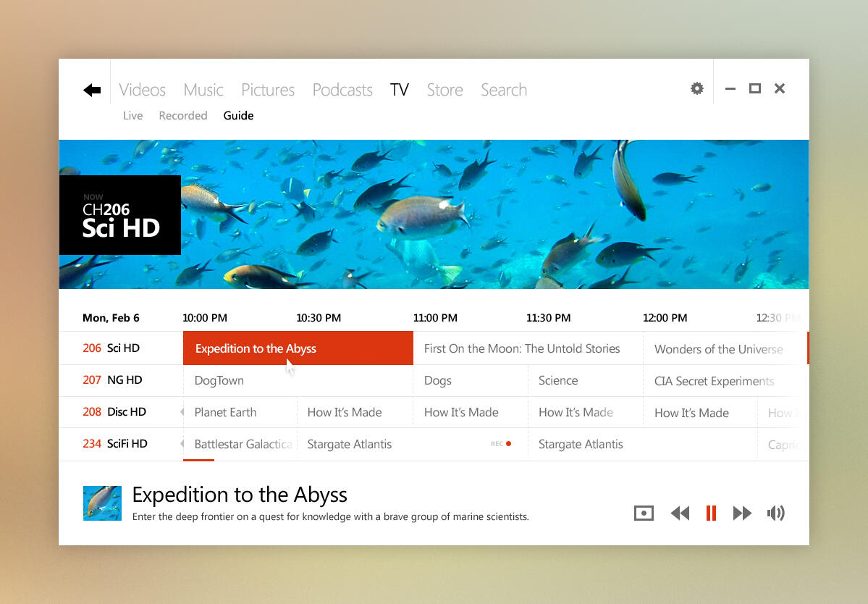Click the 11:00 PM time marker
Image resolution: width=868 pixels, height=604 pixels.
pyautogui.click(x=435, y=318)
